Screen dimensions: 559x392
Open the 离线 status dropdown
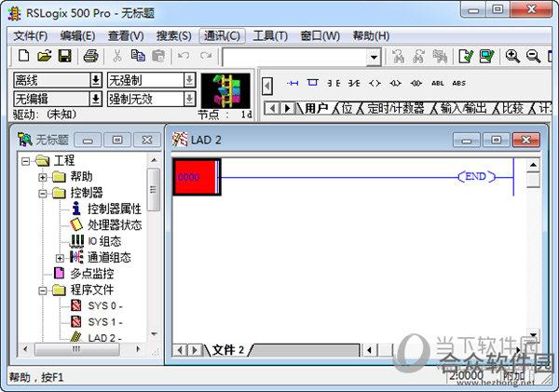pos(95,80)
